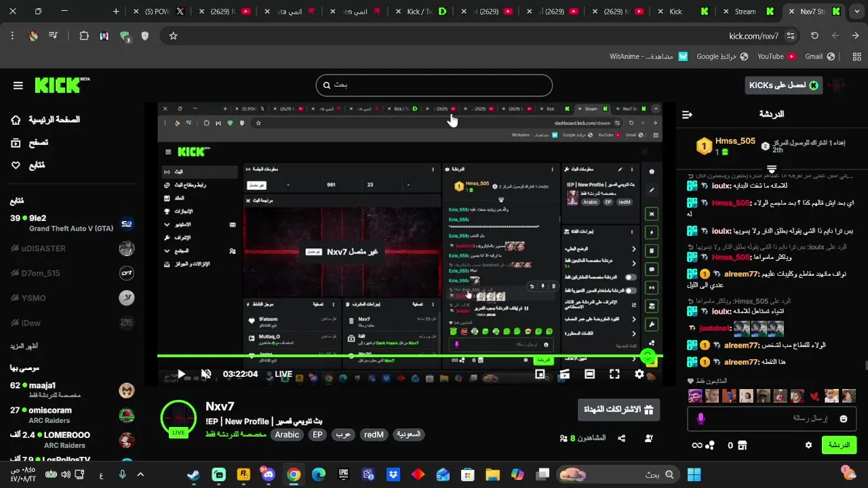Open the browser three-dot menu
The height and width of the screenshot is (488, 868).
click(x=12, y=36)
